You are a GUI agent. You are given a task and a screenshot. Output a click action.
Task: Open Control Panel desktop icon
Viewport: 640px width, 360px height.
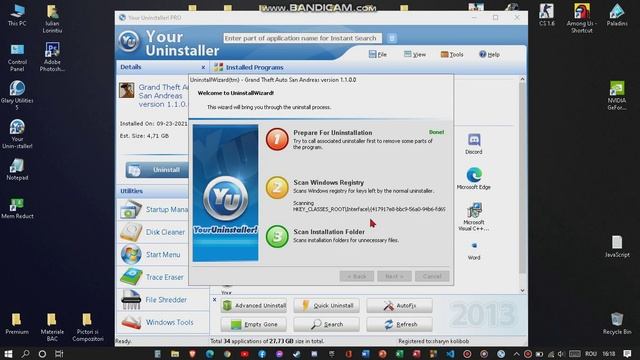point(17,58)
